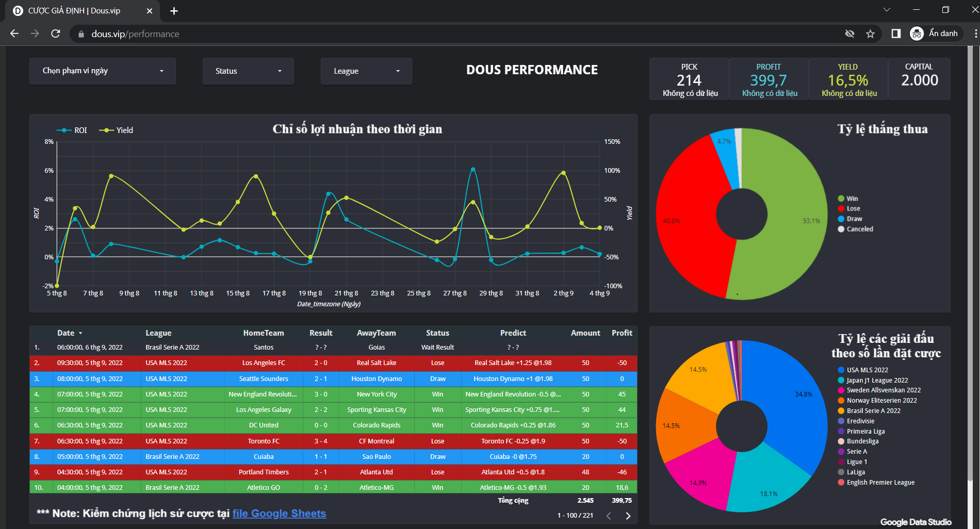Click the third-party cookie blocked eye icon
Image resolution: width=980 pixels, height=529 pixels.
[x=850, y=34]
